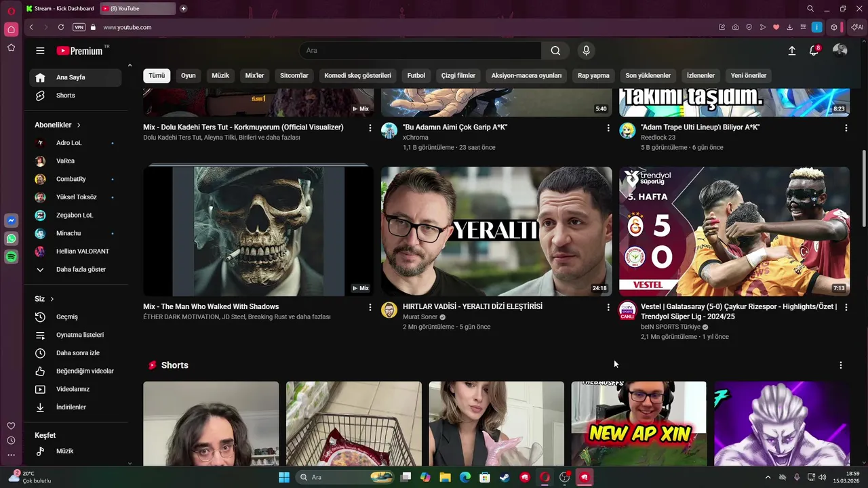This screenshot has height=488, width=868.
Task: Select the Komedi skeç gösterileri chip
Action: tap(357, 76)
